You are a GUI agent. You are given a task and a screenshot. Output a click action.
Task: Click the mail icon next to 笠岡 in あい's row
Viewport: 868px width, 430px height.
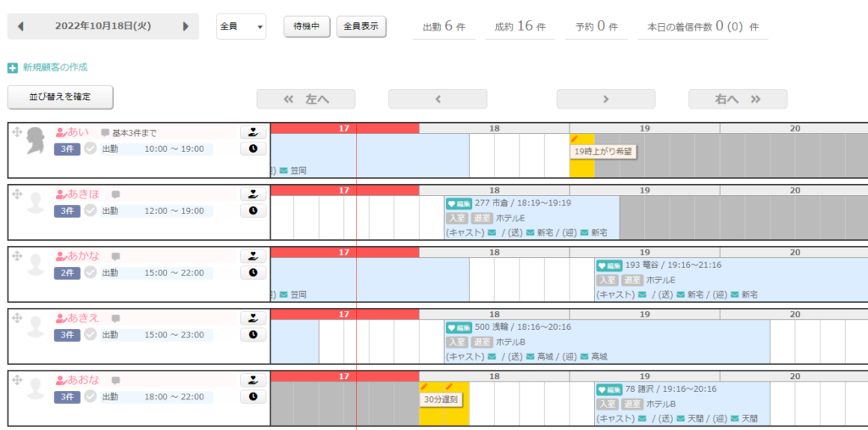click(283, 170)
